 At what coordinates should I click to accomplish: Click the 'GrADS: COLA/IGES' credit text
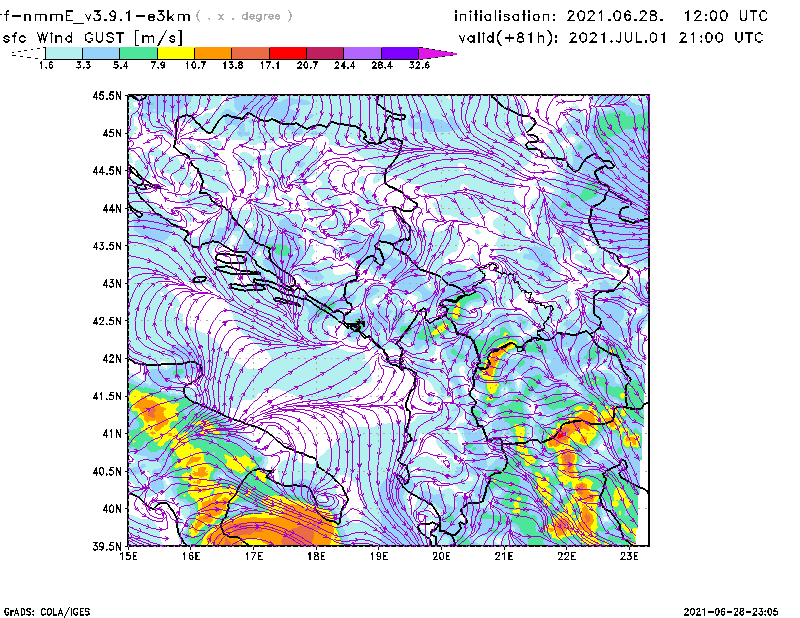[x=47, y=612]
